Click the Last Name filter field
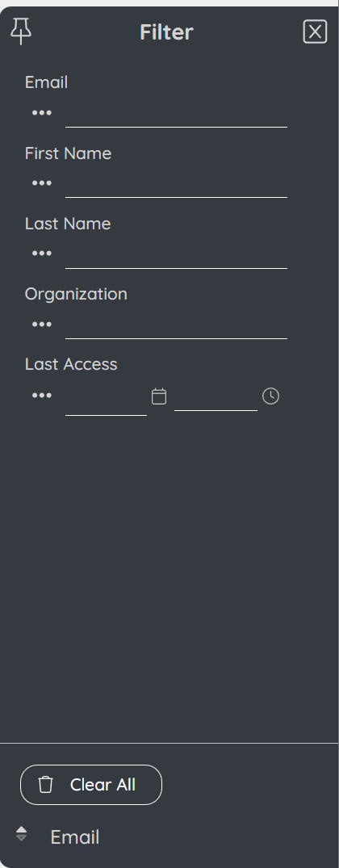The image size is (339, 868). tap(177, 255)
